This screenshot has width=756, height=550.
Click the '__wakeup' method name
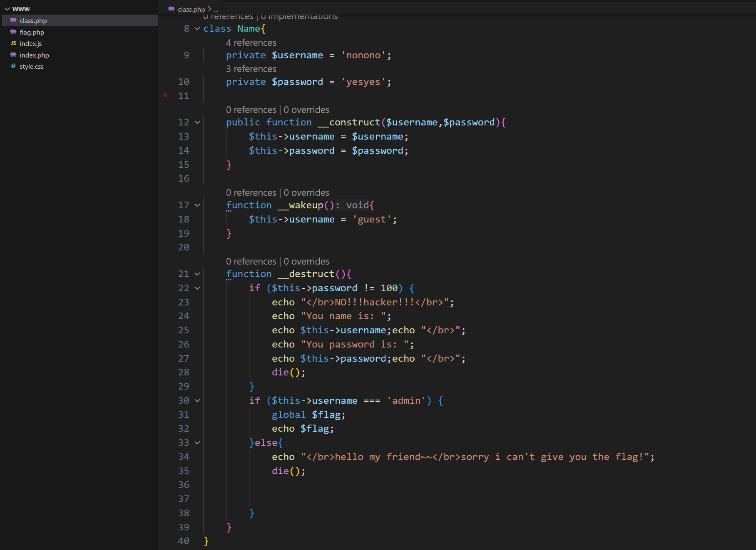click(300, 205)
